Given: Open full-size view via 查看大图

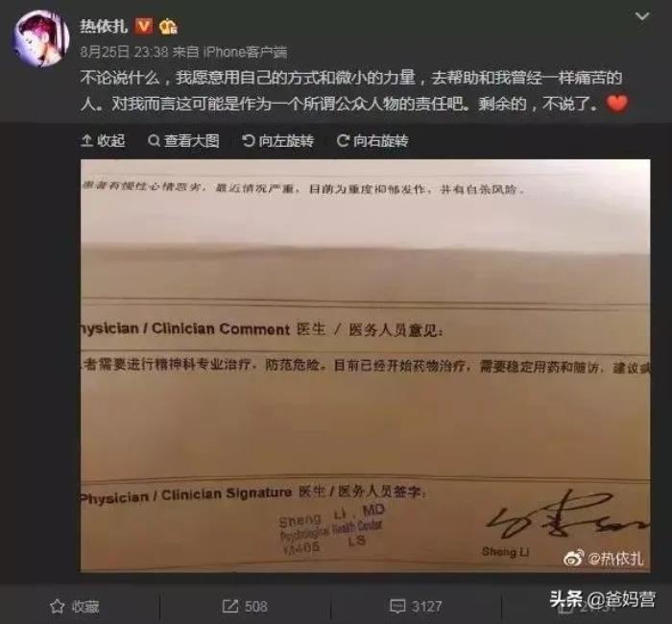Looking at the screenshot, I should point(183,140).
